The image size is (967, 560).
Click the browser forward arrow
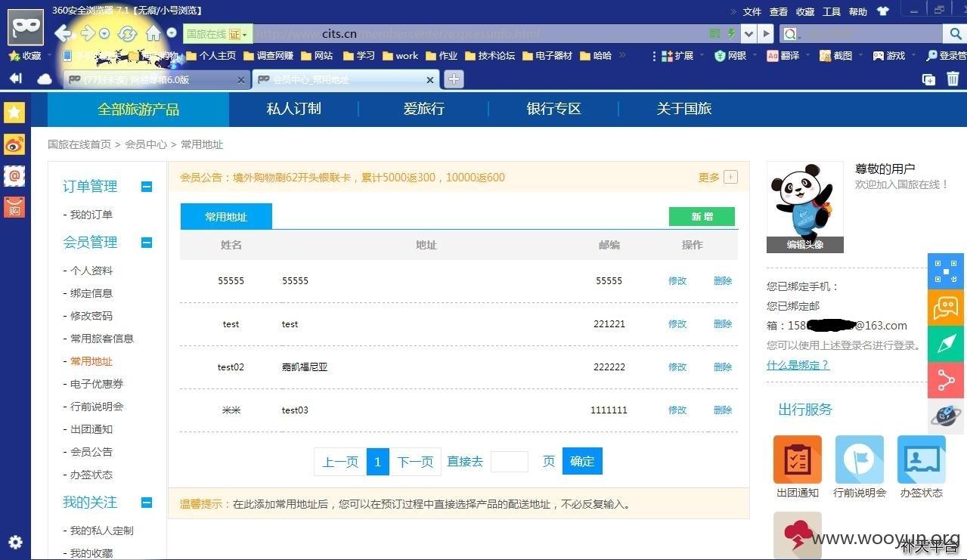point(88,33)
